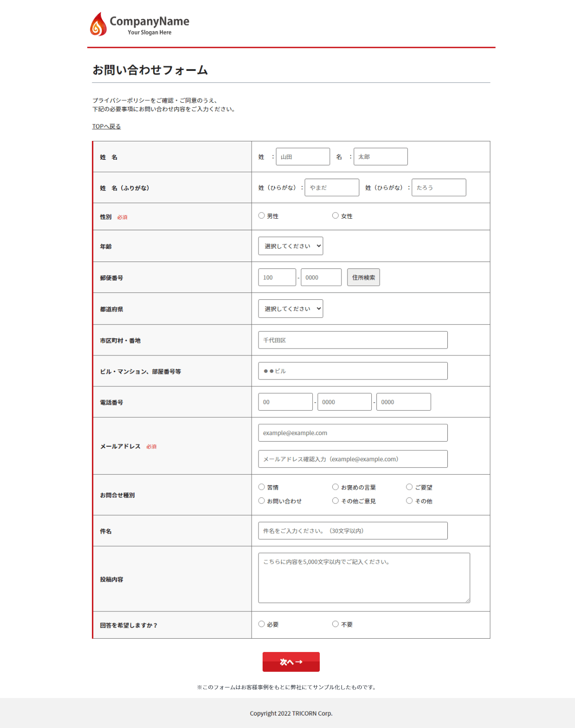Select the お問い合わせ radio option
The height and width of the screenshot is (728, 575).
[262, 501]
